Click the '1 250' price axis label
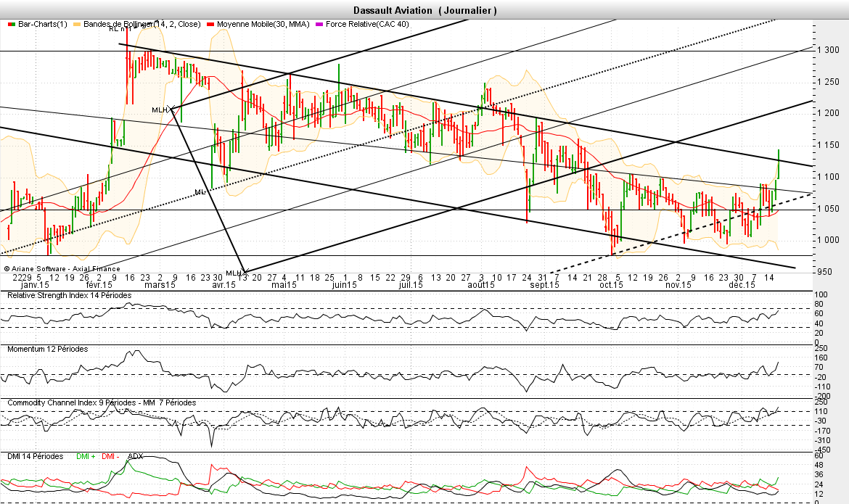This screenshot has width=849, height=504. (828, 82)
